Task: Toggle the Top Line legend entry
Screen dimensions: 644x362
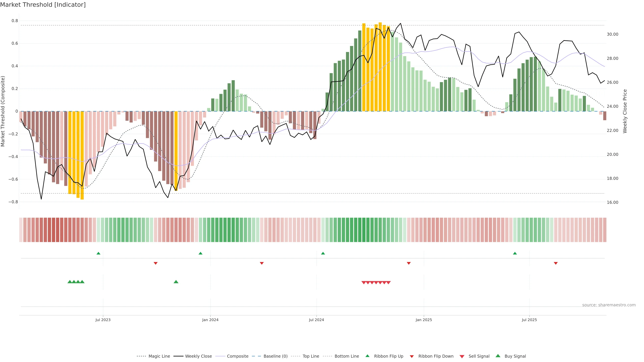Action: (311, 356)
